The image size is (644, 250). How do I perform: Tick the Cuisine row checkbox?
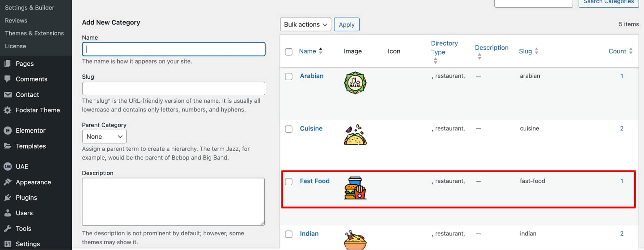(x=288, y=129)
